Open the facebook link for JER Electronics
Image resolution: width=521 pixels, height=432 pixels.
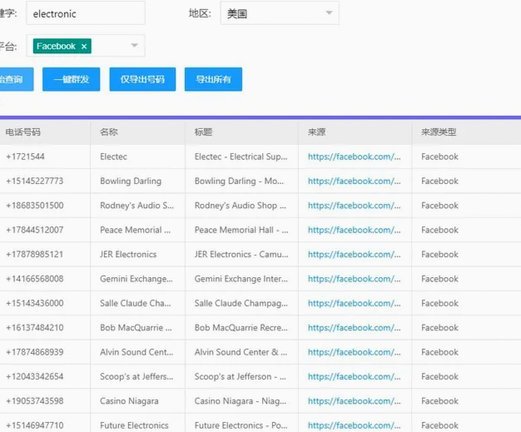click(354, 254)
